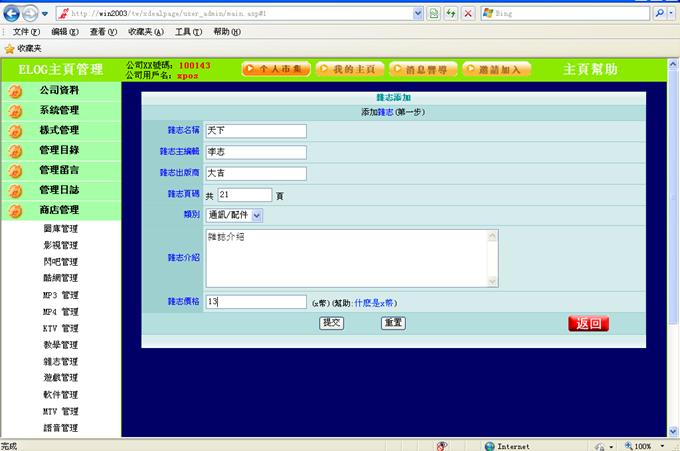Click the Bing search magnifier icon
The width and height of the screenshot is (680, 451).
click(x=659, y=15)
